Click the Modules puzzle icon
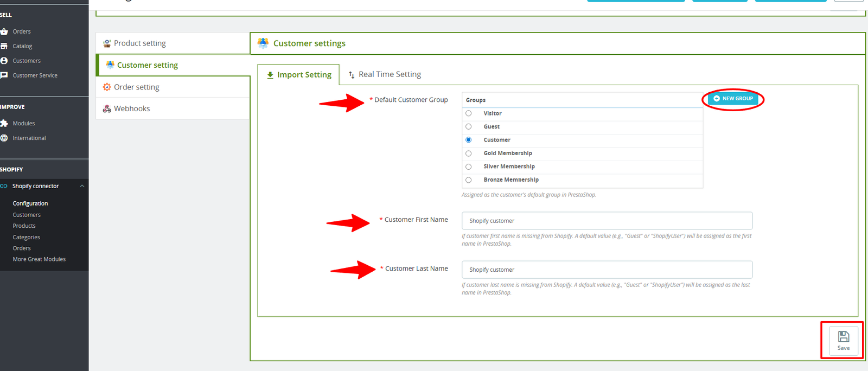 (4, 123)
